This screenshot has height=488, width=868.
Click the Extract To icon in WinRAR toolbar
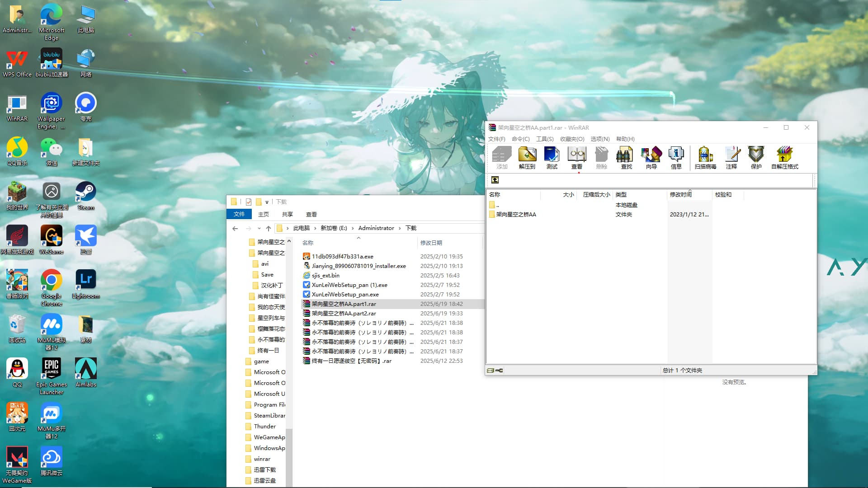point(527,158)
